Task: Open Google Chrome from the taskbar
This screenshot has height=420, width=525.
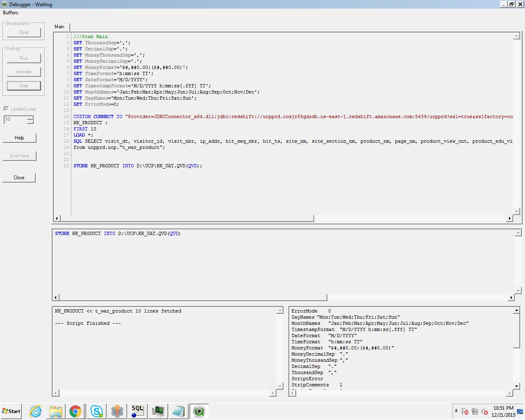Action: click(76, 411)
